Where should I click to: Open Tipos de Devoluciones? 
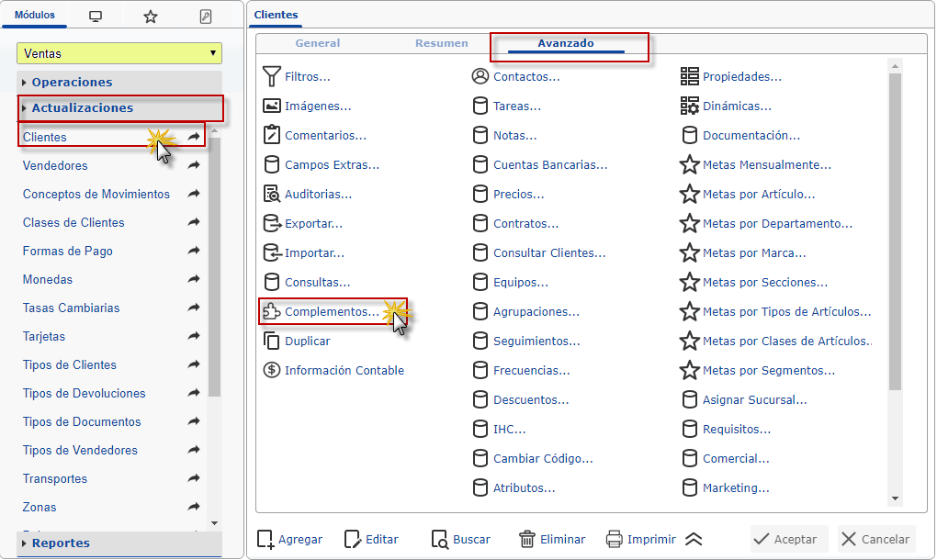tap(85, 393)
